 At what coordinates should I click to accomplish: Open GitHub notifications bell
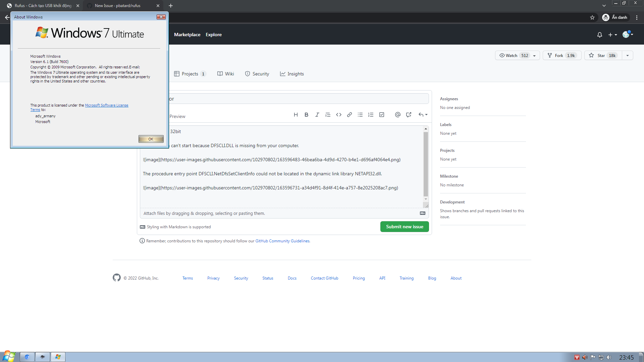600,35
